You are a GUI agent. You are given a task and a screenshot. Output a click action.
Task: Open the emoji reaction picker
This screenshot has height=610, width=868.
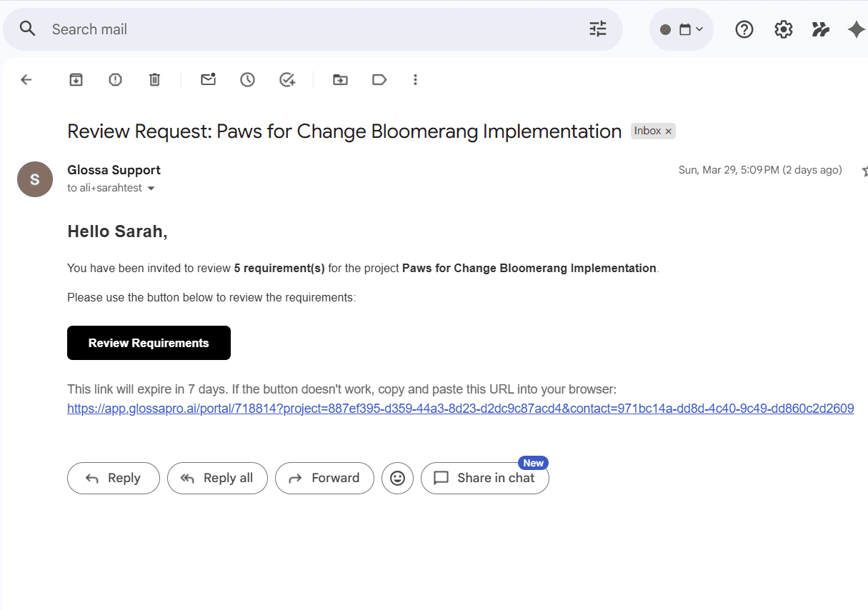(x=397, y=478)
